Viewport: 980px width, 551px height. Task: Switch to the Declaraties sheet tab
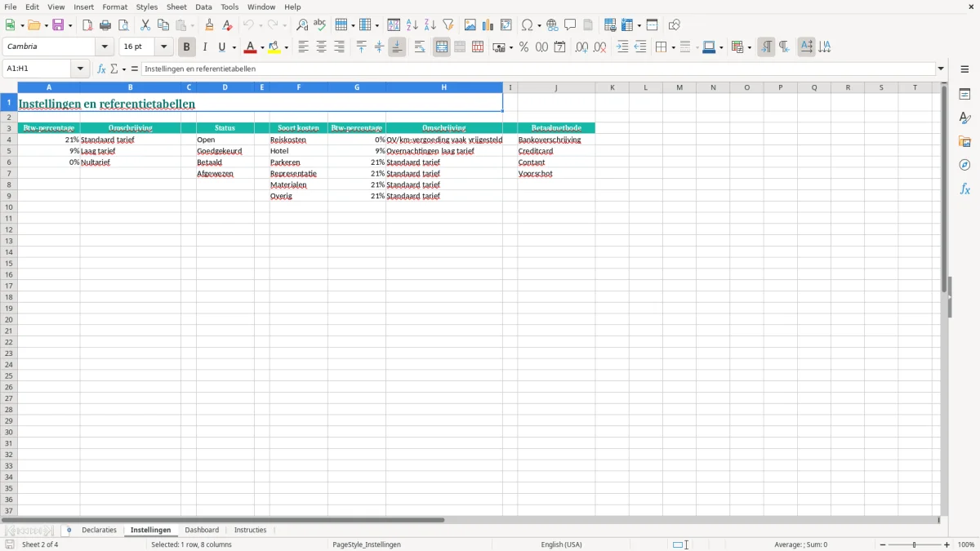(x=100, y=530)
